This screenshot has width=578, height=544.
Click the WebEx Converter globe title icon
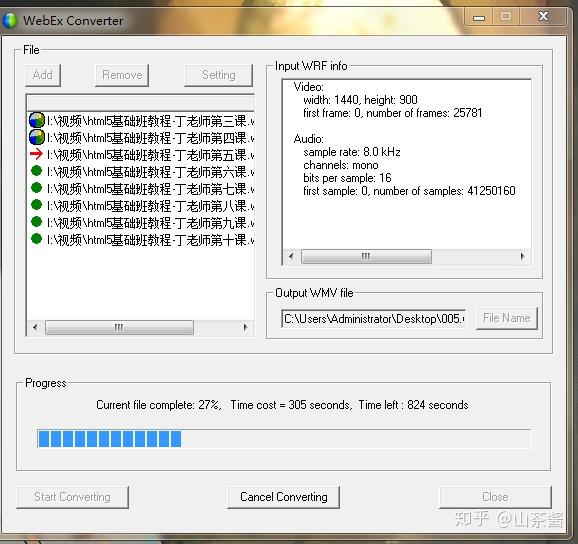pos(10,21)
